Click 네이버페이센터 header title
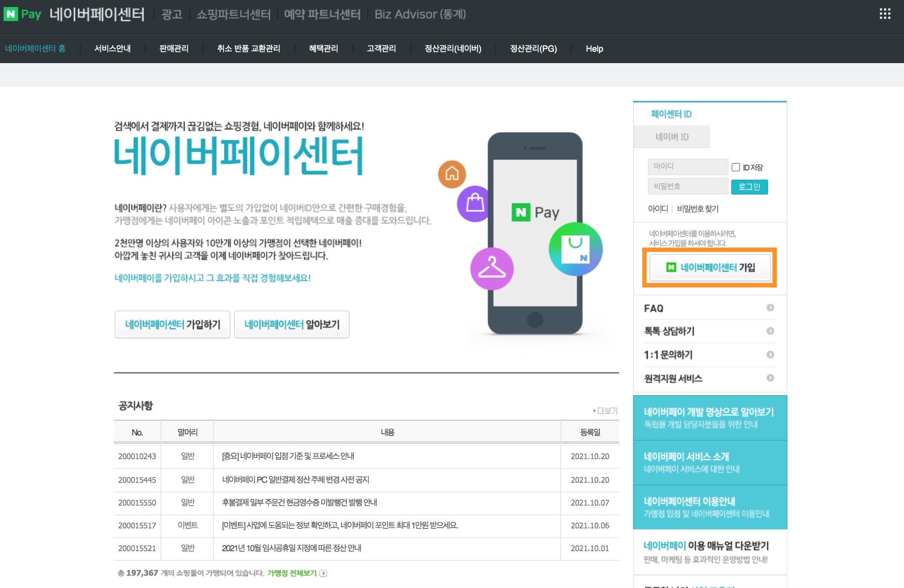Image resolution: width=904 pixels, height=588 pixels. pyautogui.click(x=97, y=14)
